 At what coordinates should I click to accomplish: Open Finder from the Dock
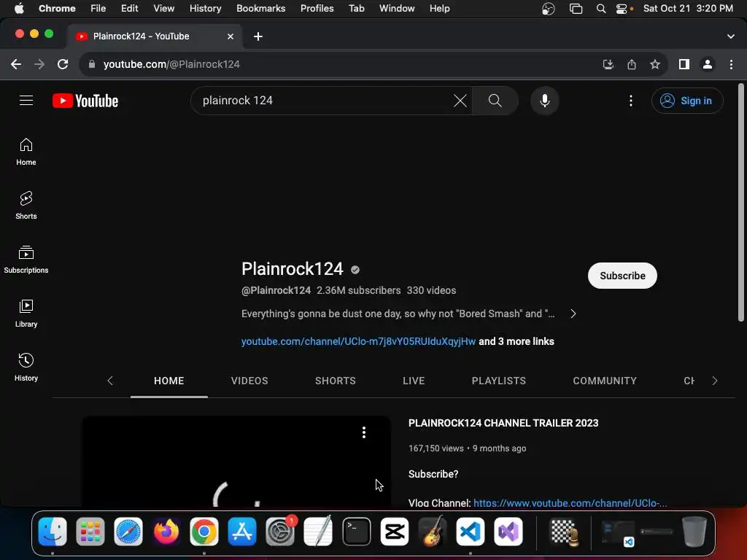click(x=53, y=532)
